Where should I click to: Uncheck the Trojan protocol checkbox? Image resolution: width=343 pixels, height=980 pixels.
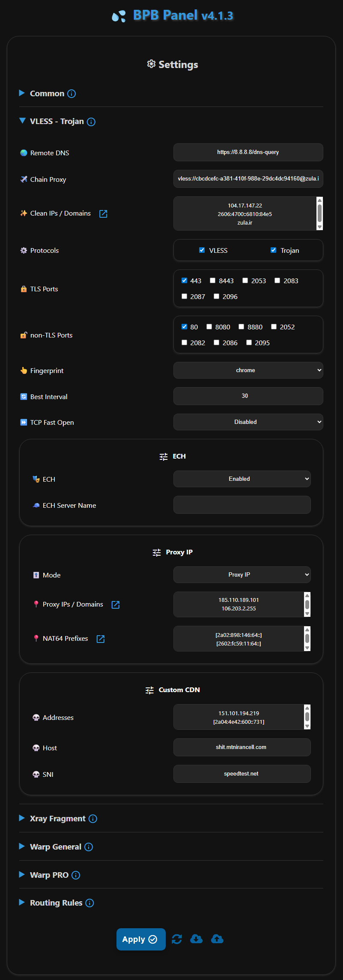point(273,250)
